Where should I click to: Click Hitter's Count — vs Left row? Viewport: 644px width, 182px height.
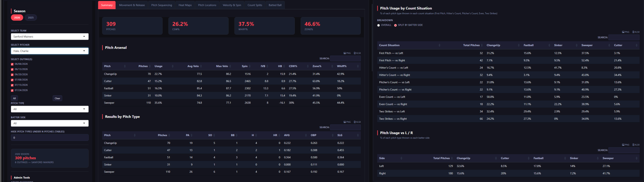[x=508, y=68]
